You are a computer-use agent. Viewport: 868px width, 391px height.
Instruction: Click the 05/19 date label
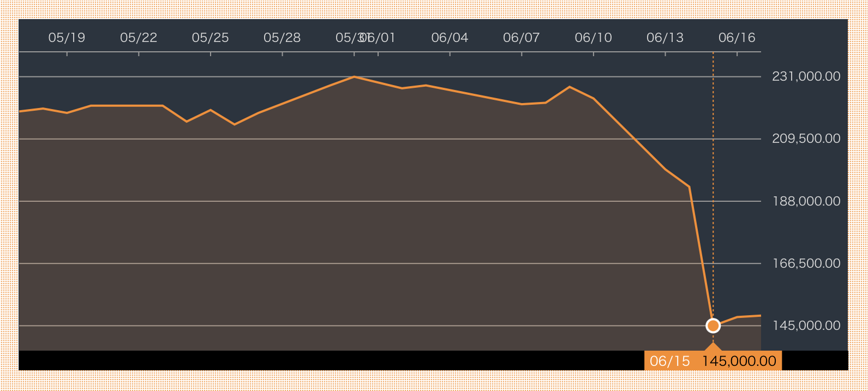click(67, 38)
